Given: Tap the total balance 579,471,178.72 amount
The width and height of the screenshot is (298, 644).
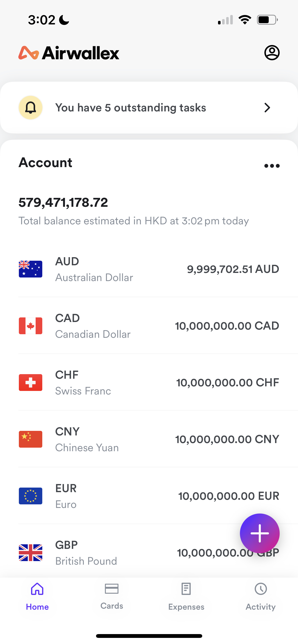Looking at the screenshot, I should [63, 202].
